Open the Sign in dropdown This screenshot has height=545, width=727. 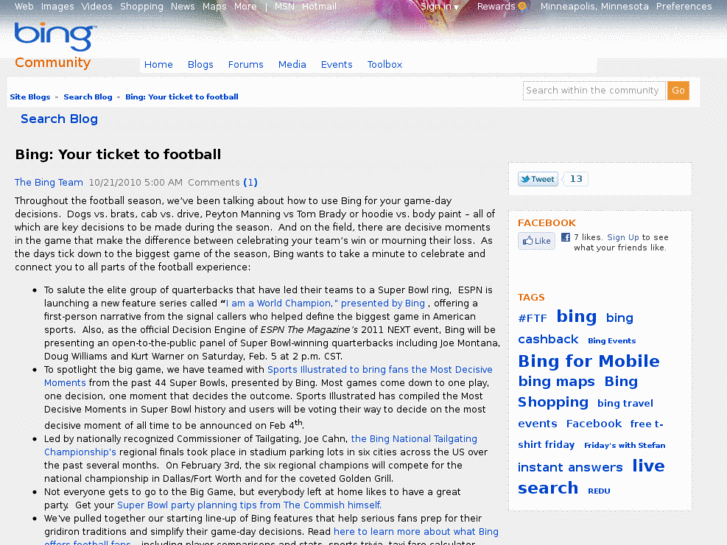pos(439,6)
